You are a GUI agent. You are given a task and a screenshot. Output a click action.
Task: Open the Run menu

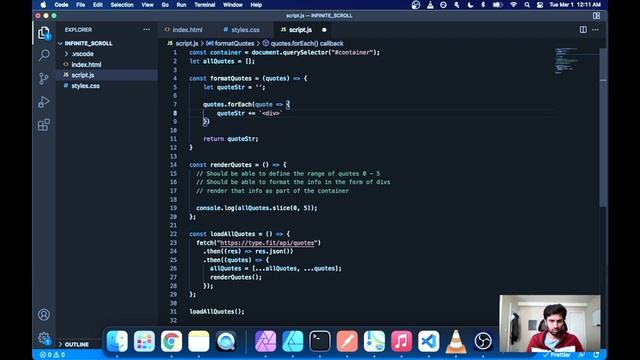coord(181,5)
